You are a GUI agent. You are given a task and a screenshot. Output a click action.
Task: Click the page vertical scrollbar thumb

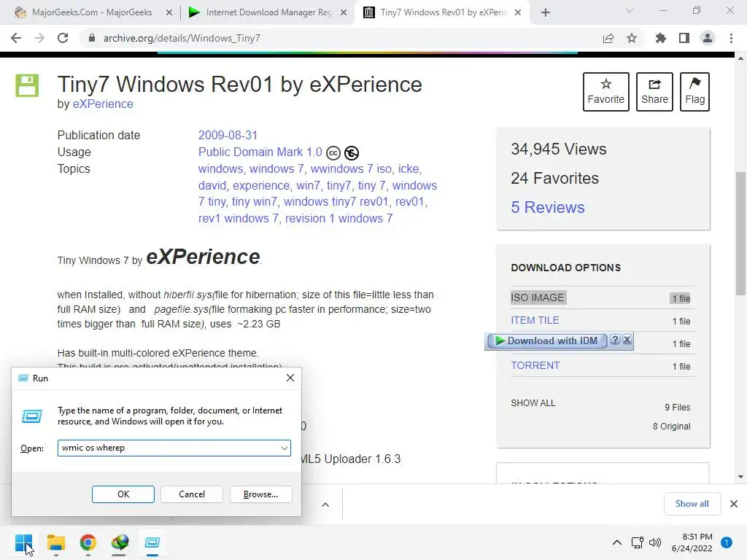pyautogui.click(x=741, y=233)
